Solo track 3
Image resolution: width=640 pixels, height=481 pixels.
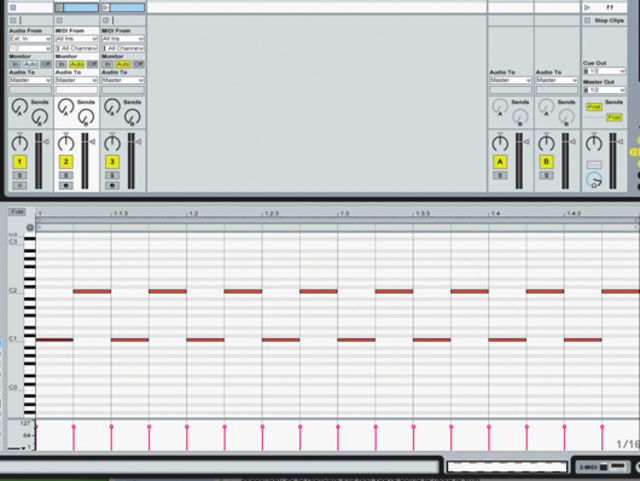point(112,176)
